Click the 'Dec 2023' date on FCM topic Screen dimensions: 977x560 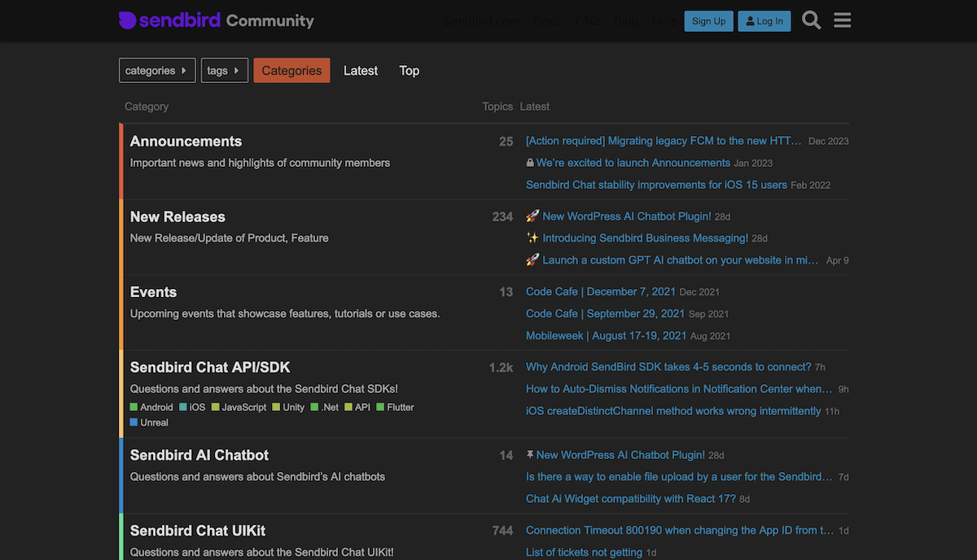click(828, 142)
